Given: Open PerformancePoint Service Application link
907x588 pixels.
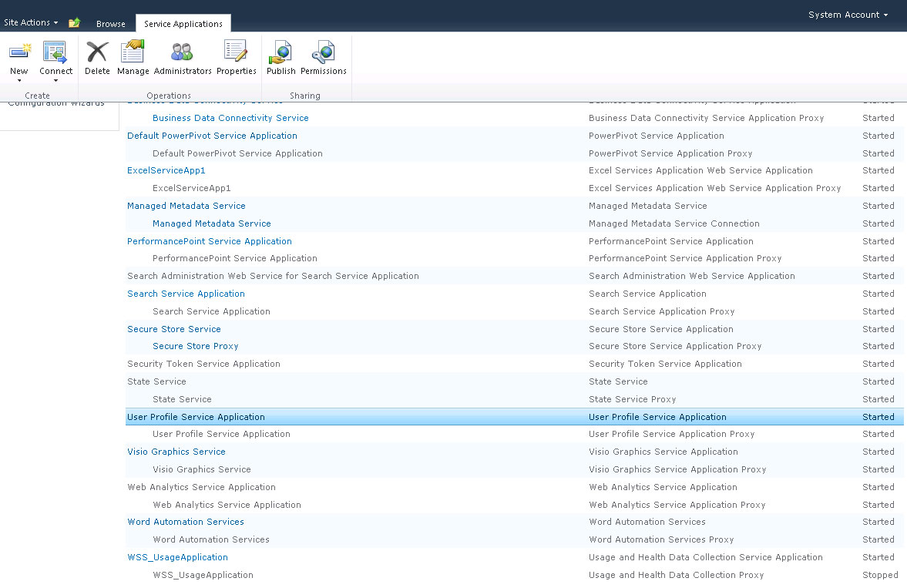Looking at the screenshot, I should pyautogui.click(x=210, y=240).
